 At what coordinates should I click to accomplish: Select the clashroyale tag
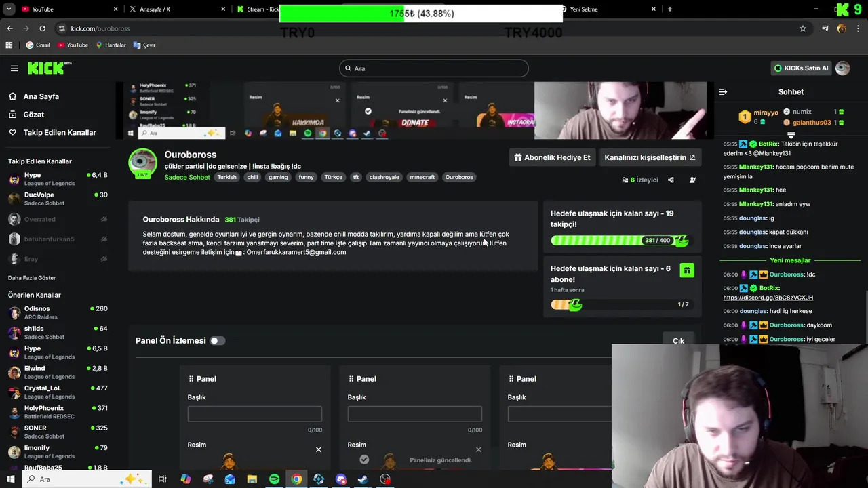point(384,177)
